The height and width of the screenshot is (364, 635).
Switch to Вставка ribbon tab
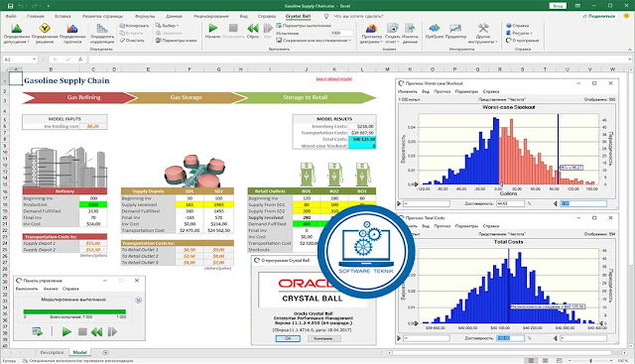click(x=63, y=16)
